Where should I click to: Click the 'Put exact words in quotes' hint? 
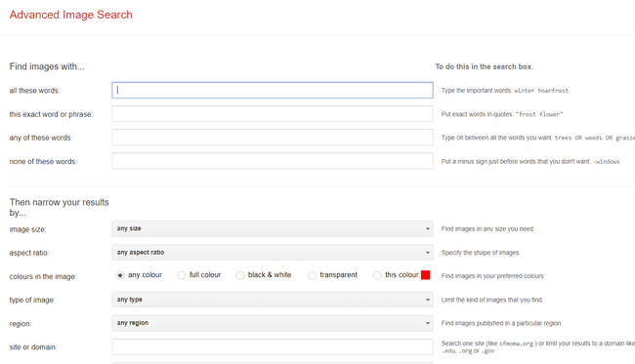coord(502,114)
